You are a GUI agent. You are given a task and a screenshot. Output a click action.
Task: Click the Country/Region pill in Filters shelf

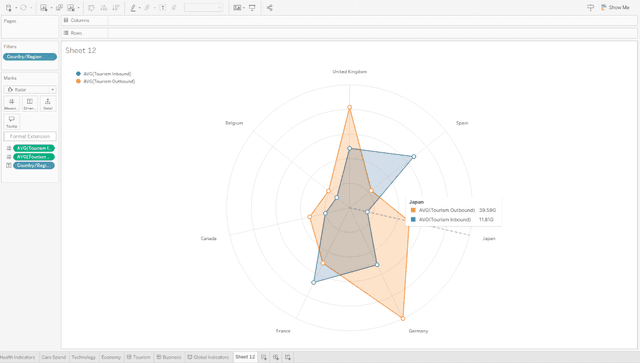[x=30, y=57]
